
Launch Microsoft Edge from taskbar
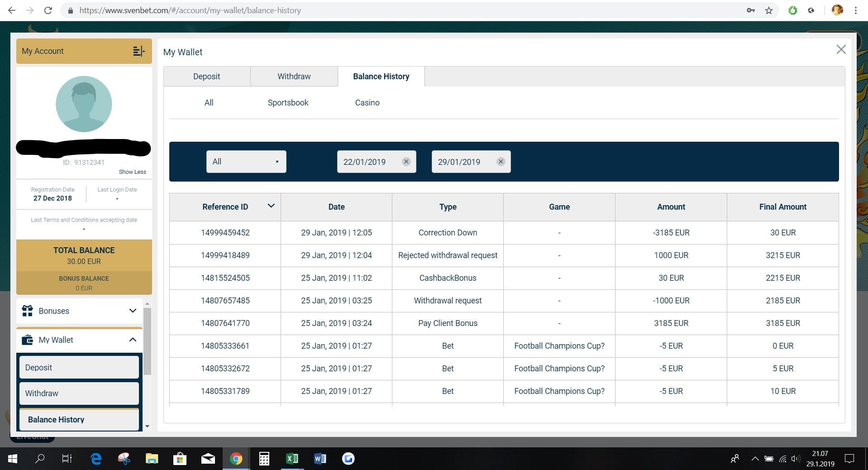(x=96, y=459)
